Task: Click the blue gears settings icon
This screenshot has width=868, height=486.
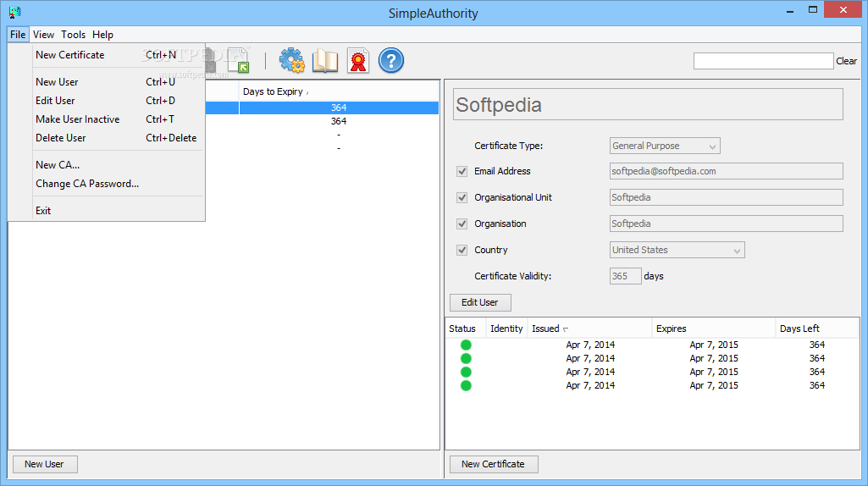Action: pyautogui.click(x=291, y=60)
